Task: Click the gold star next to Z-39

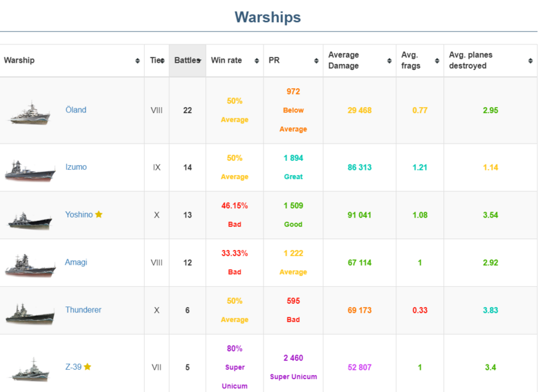Action: click(x=88, y=367)
